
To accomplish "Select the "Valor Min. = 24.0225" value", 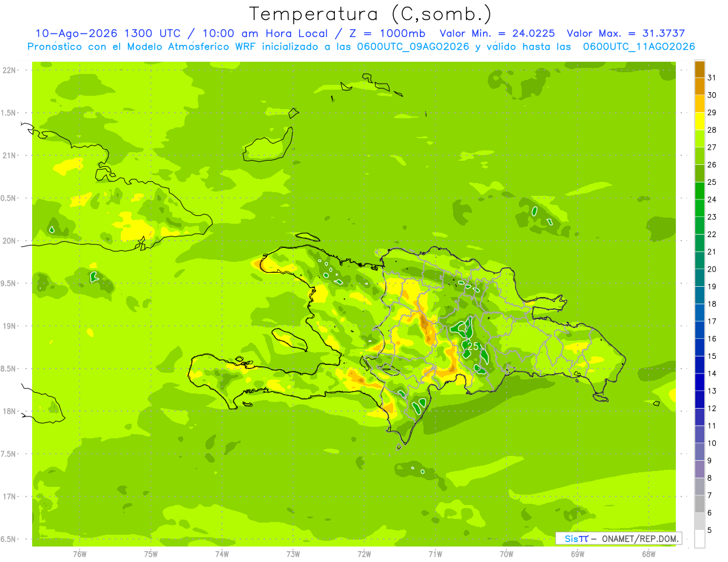I will click(x=497, y=33).
